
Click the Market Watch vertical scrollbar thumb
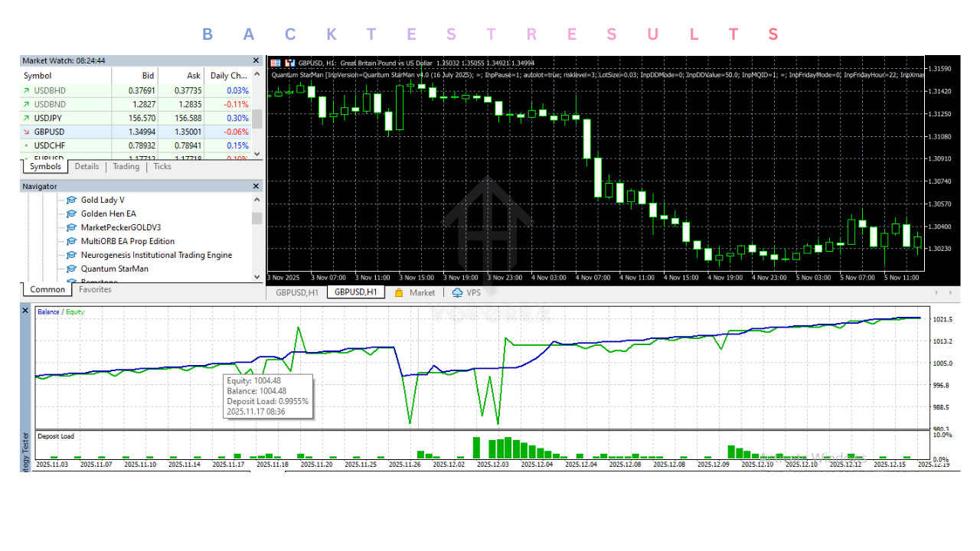pyautogui.click(x=257, y=119)
